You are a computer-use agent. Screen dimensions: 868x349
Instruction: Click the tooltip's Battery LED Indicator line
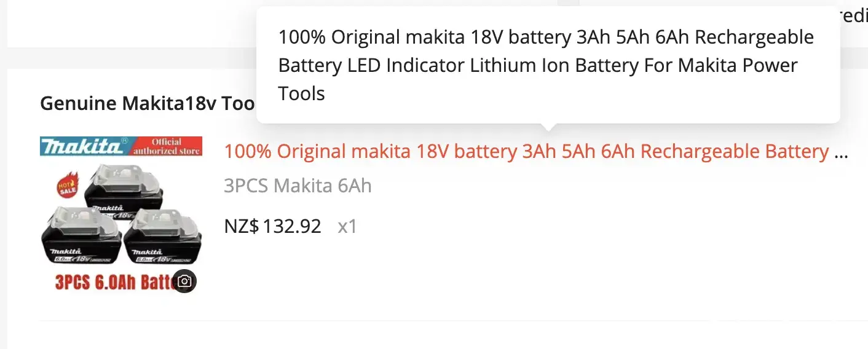point(538,66)
